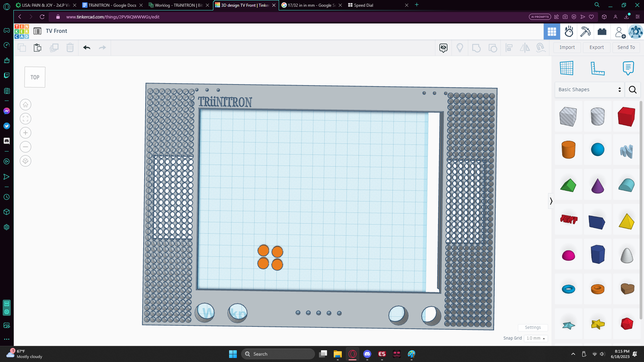Open the user profile avatar
Screen dimensions: 644x362
(636, 32)
